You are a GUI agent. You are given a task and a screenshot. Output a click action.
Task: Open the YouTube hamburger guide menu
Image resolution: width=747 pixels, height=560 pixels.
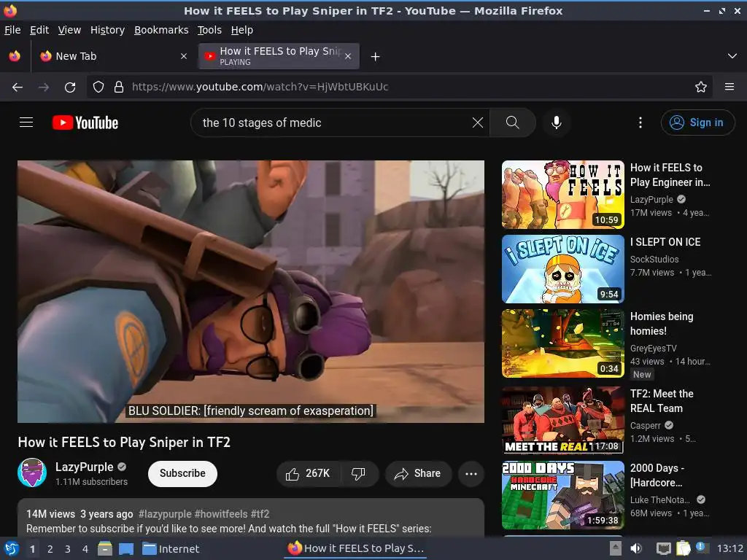26,122
